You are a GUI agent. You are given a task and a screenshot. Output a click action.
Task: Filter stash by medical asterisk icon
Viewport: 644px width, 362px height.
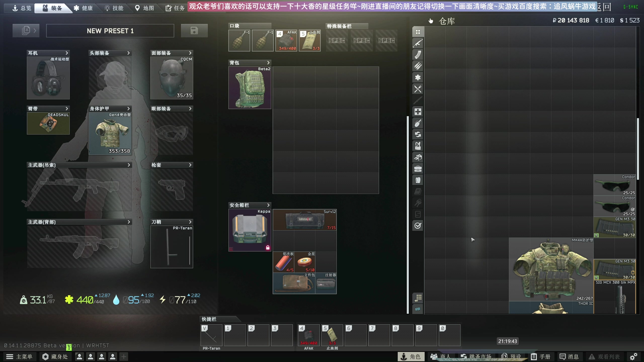point(418,77)
